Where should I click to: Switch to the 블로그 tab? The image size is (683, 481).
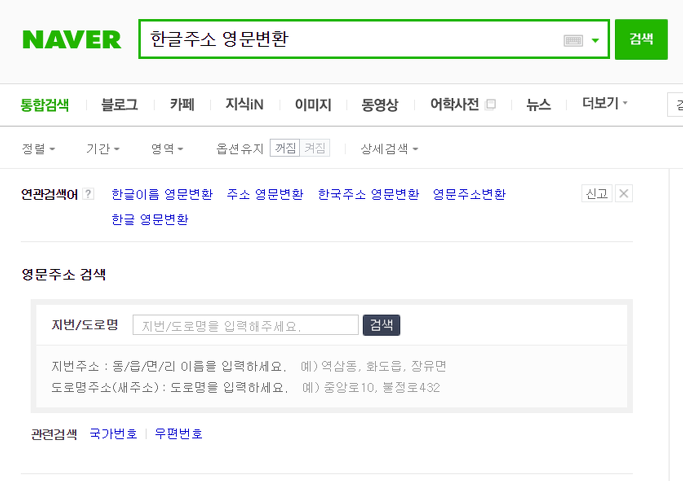tap(119, 105)
